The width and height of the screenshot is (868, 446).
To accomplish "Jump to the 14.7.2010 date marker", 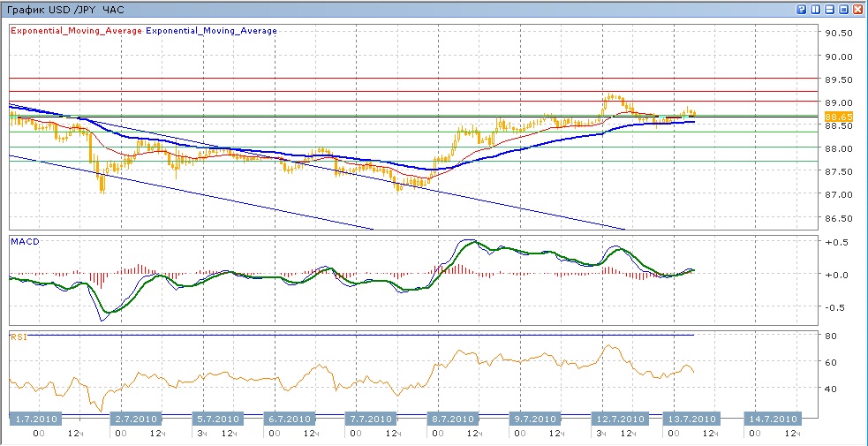I will tap(774, 419).
